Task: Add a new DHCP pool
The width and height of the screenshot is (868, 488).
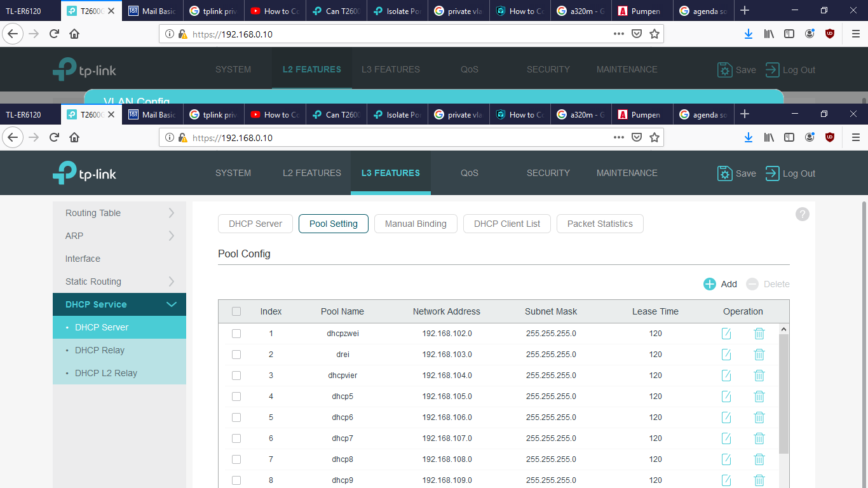Action: [x=721, y=284]
